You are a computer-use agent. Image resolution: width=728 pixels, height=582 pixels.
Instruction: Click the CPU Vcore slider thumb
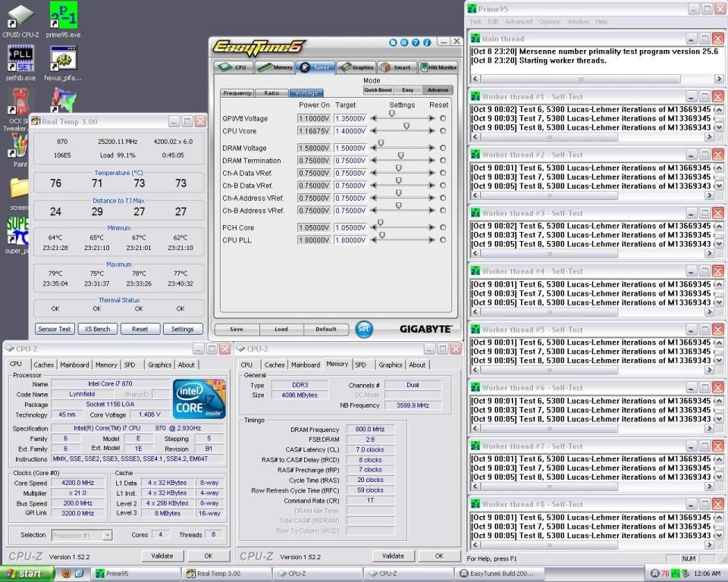coord(406,127)
